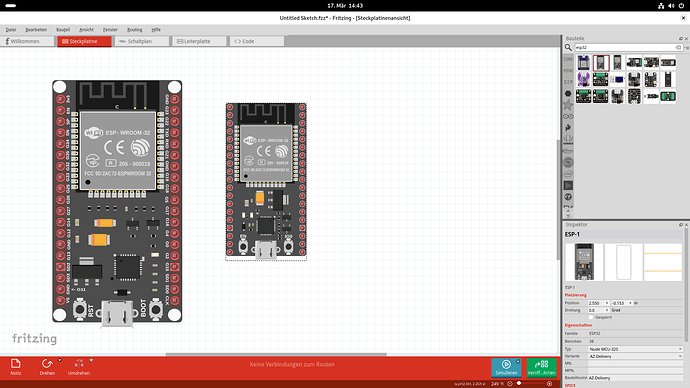Open the Ansicht menu
The height and width of the screenshot is (388, 690).
click(x=86, y=29)
